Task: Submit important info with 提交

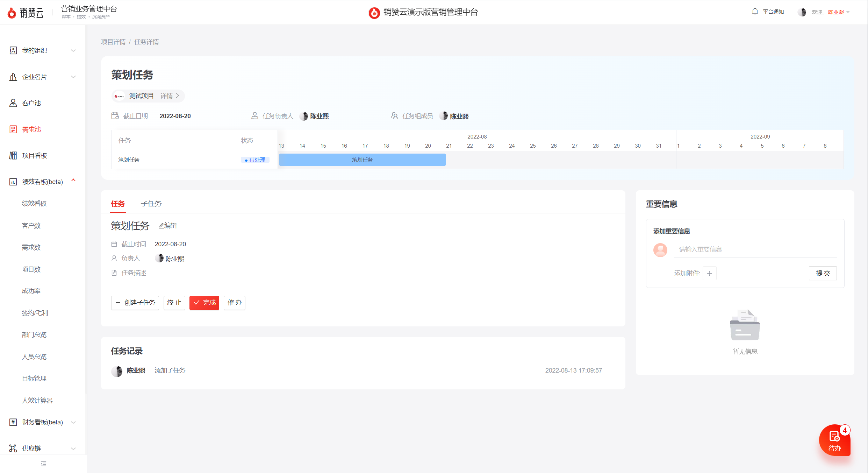Action: (823, 274)
